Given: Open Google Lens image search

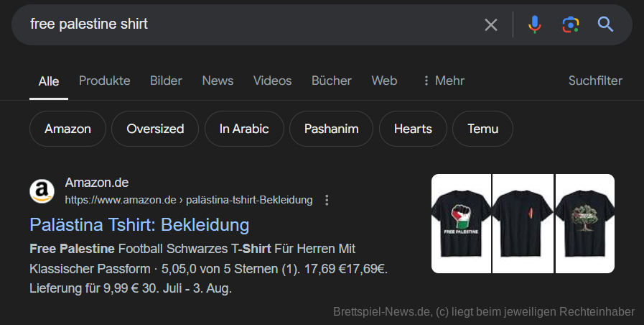Looking at the screenshot, I should click(570, 25).
